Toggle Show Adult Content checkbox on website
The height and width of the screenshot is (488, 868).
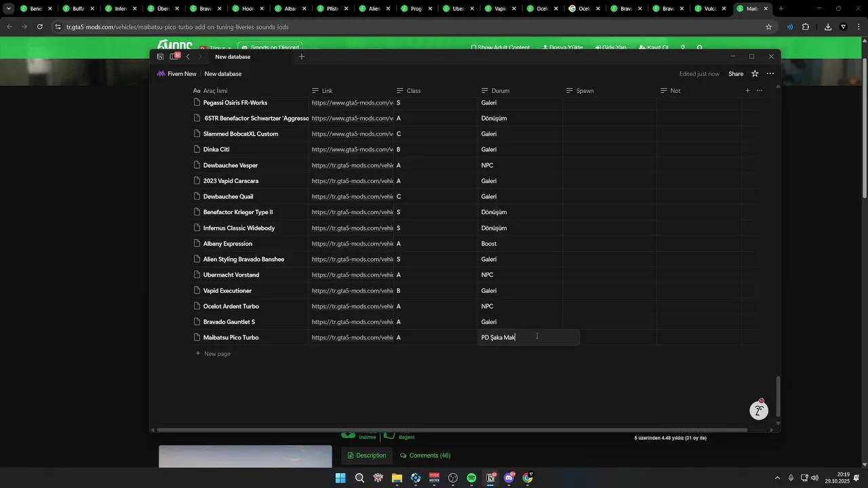coord(473,48)
